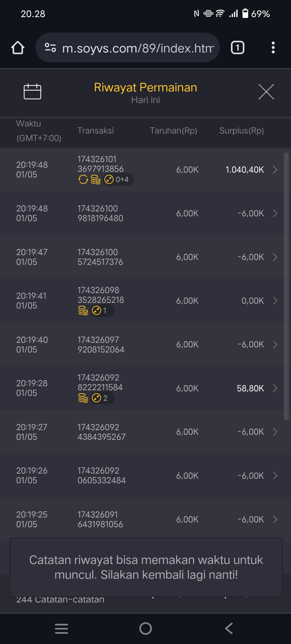
Task: Open the calendar date filter icon
Action: tap(32, 92)
